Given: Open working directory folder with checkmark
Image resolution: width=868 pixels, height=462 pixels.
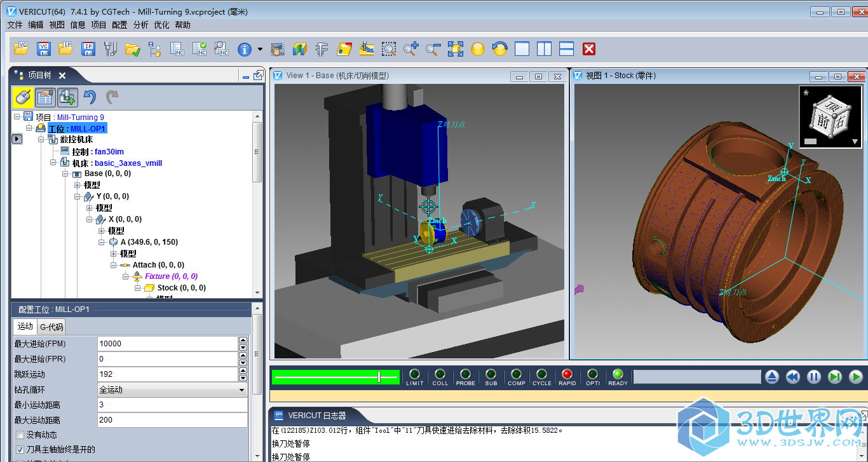Looking at the screenshot, I should (133, 48).
